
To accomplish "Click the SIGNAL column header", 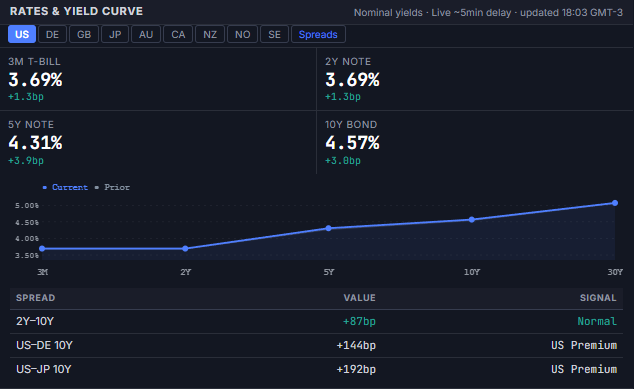I will [x=598, y=298].
